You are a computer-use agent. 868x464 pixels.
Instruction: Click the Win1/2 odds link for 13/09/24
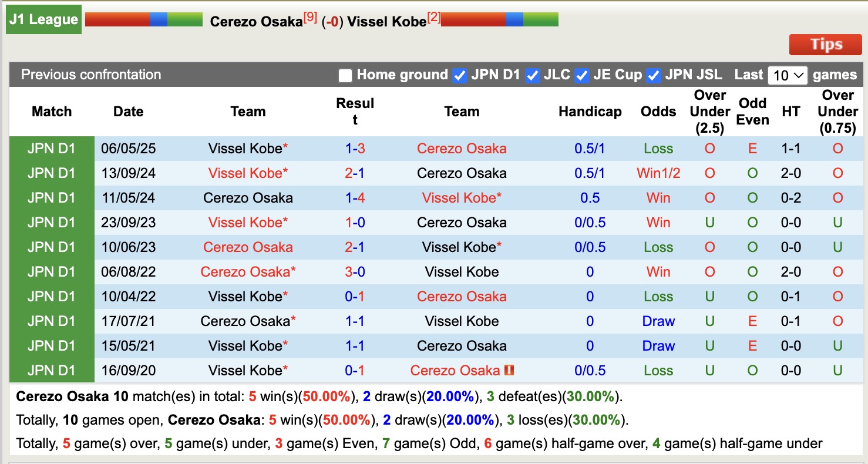(658, 173)
